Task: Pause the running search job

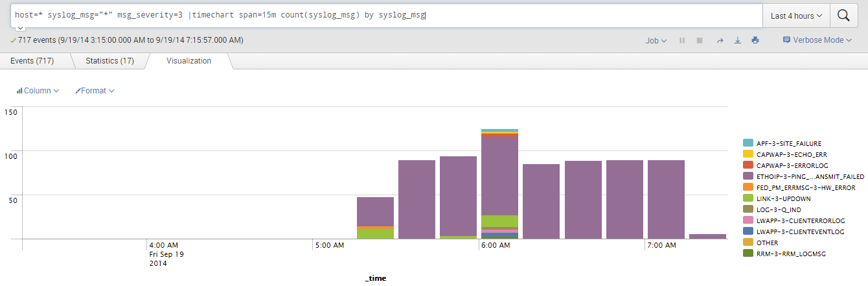Action: click(x=682, y=40)
